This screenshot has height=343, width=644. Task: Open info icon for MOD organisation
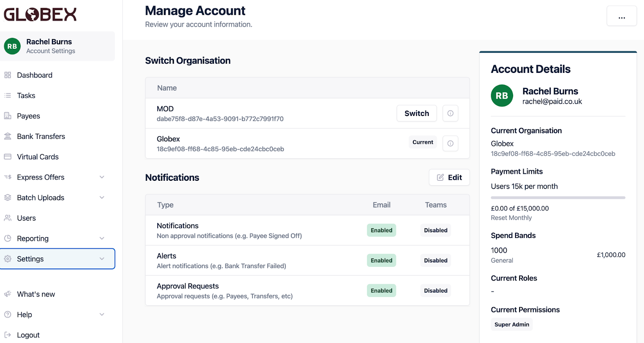click(x=450, y=114)
